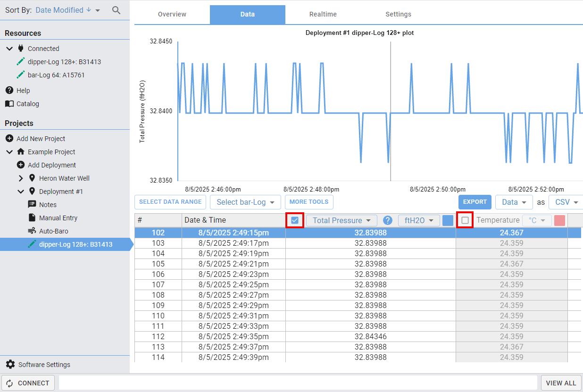Open the Select bar-Log dropdown
Image resolution: width=583 pixels, height=392 pixels.
click(x=245, y=202)
